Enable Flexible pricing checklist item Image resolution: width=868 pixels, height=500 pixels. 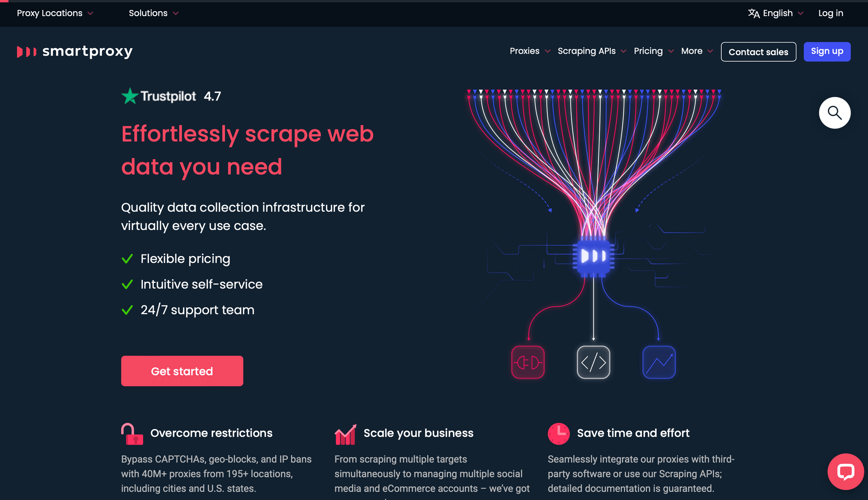click(x=128, y=258)
